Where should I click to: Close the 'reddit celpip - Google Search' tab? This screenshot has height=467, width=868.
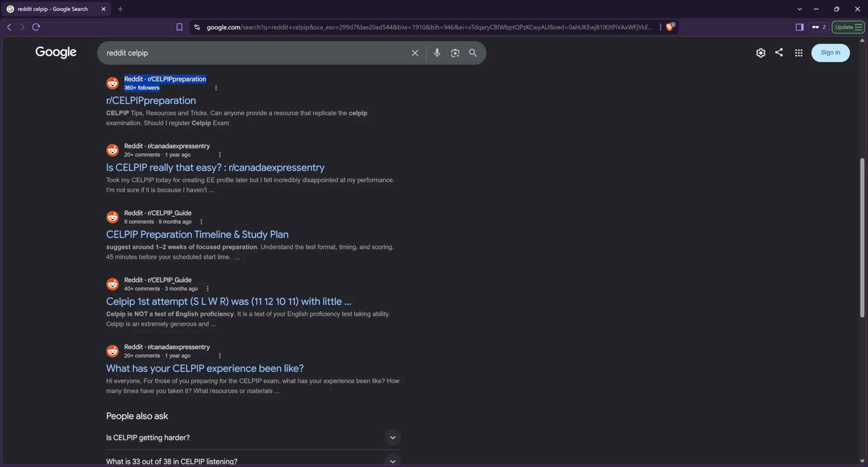tap(104, 9)
